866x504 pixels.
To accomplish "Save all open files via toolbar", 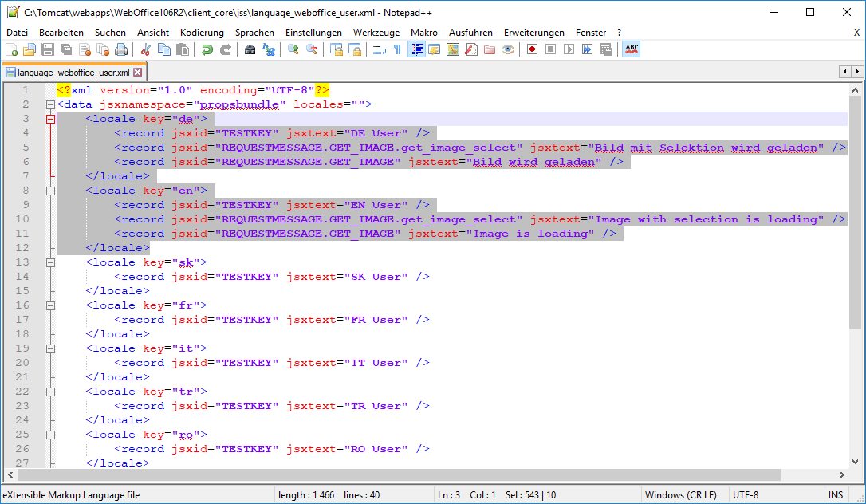I will (65, 49).
